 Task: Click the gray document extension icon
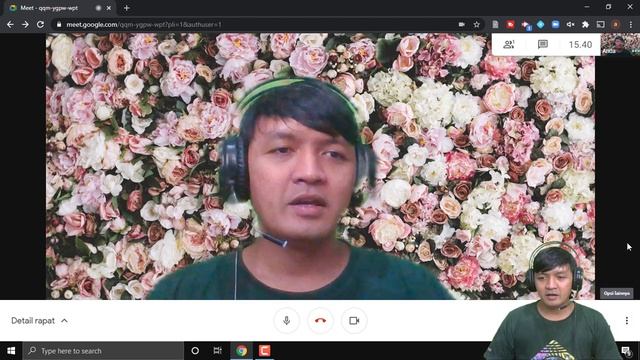pos(495,24)
